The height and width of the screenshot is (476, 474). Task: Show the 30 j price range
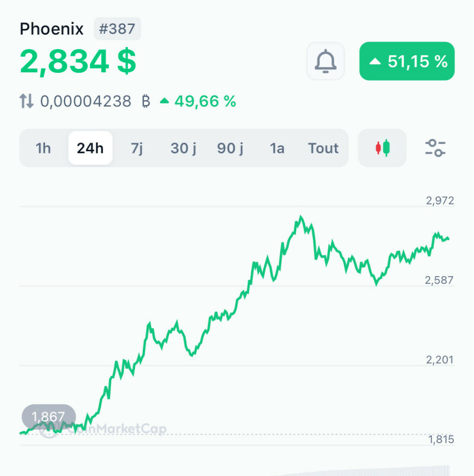(x=183, y=148)
